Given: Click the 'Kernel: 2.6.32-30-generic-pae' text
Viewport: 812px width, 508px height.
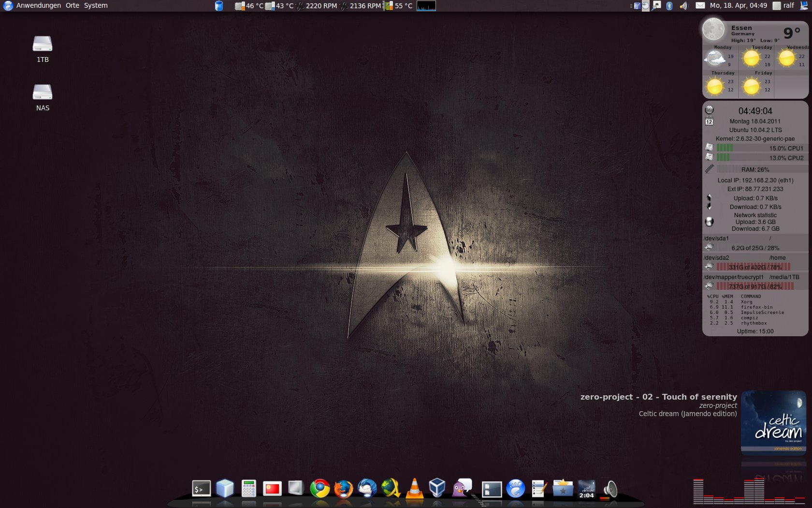Looking at the screenshot, I should (x=755, y=139).
